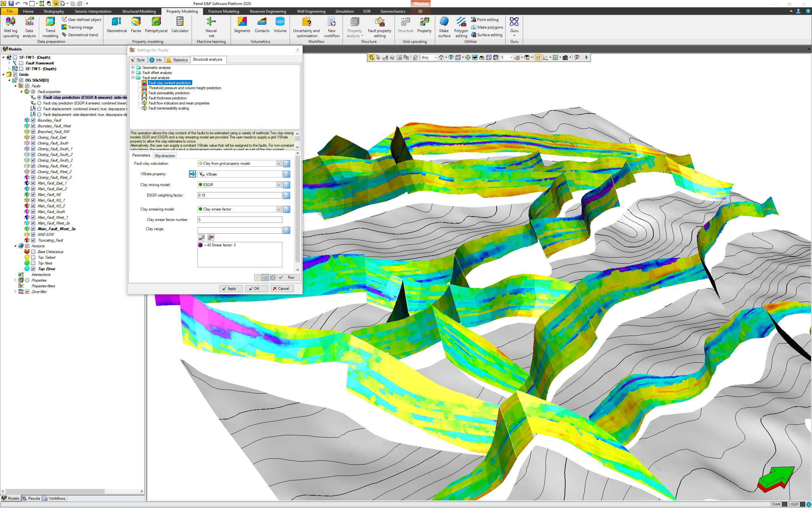
Task: Uncheck the Boundary_Fault checkbox
Action: pos(33,120)
